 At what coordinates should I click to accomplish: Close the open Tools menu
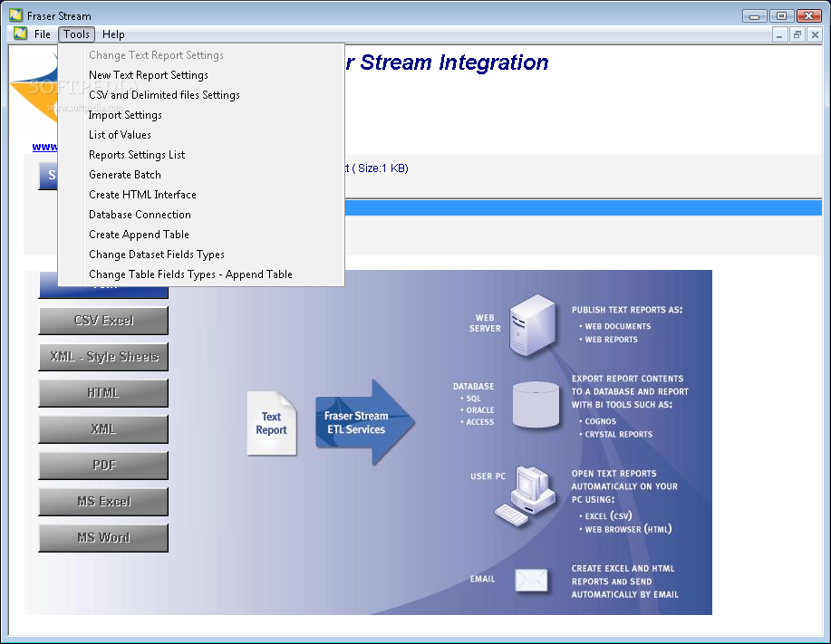coord(76,34)
